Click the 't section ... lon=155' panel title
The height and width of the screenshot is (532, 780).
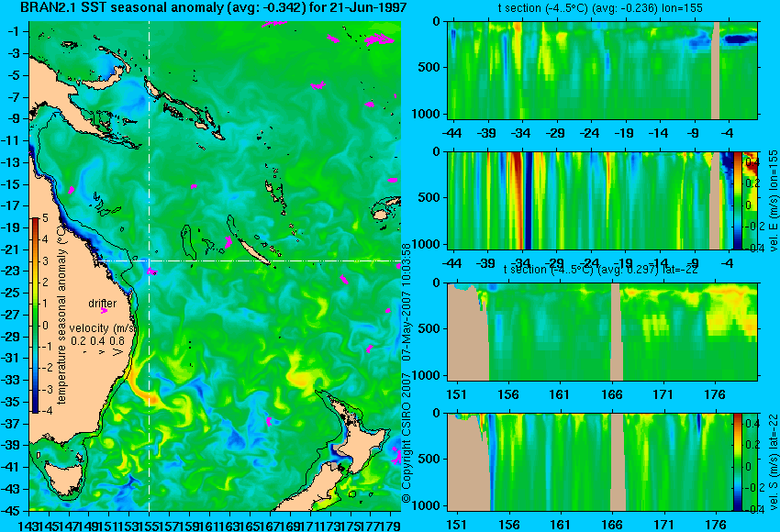click(600, 8)
